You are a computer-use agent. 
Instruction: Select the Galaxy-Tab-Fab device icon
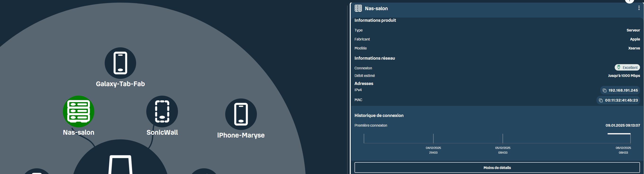click(120, 63)
